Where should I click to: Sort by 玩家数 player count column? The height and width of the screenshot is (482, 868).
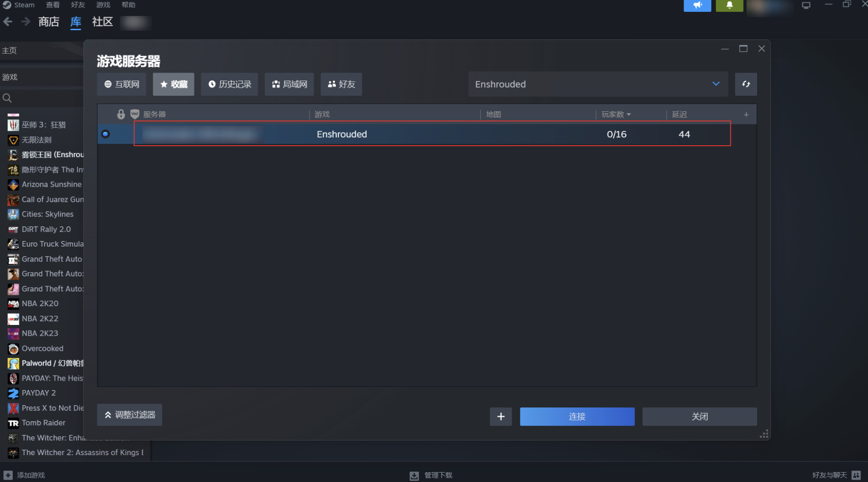(616, 114)
